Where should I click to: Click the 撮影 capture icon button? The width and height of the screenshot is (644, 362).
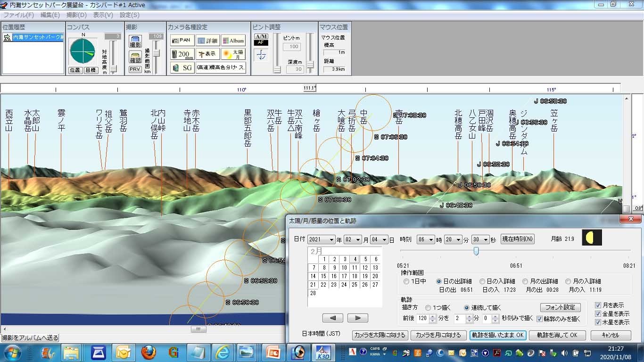click(x=135, y=41)
